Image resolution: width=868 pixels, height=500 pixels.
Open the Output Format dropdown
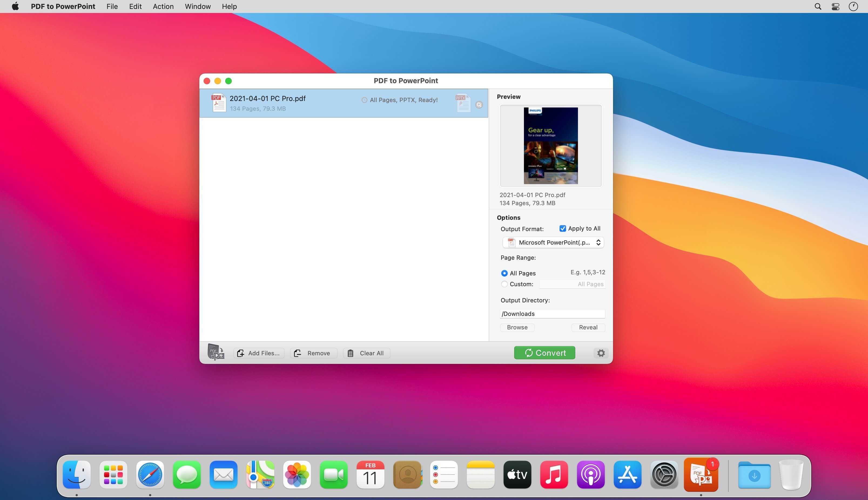(553, 242)
